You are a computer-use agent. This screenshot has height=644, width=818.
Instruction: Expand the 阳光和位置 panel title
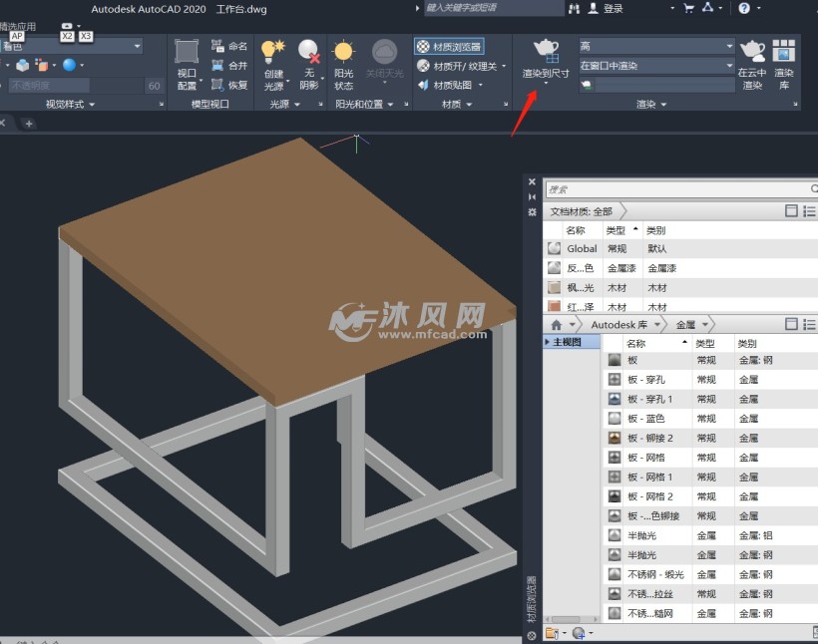pyautogui.click(x=364, y=105)
